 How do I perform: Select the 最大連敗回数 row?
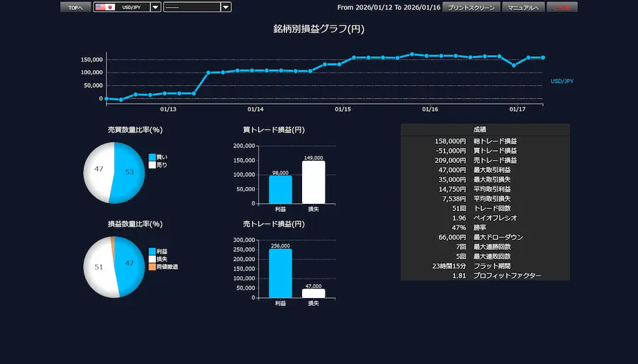click(x=485, y=256)
